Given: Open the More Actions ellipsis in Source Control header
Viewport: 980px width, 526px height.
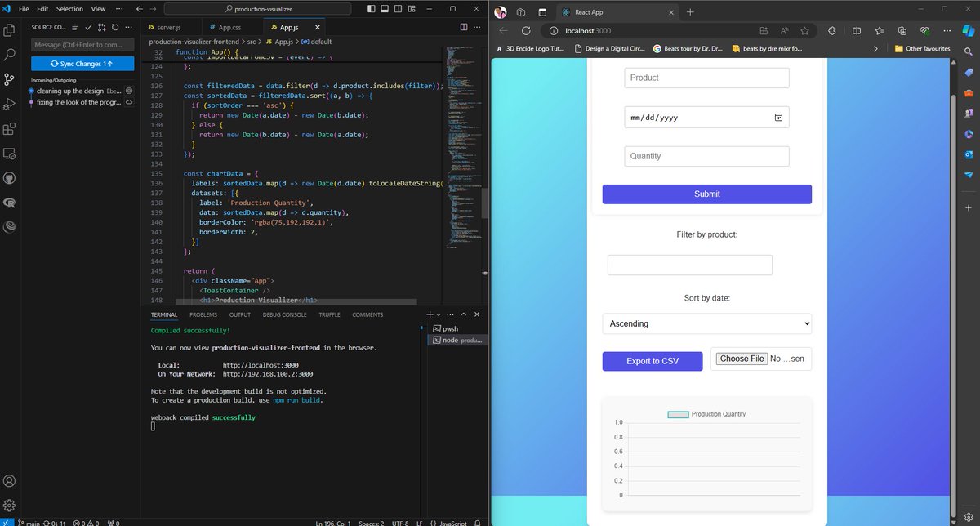Looking at the screenshot, I should click(128, 27).
